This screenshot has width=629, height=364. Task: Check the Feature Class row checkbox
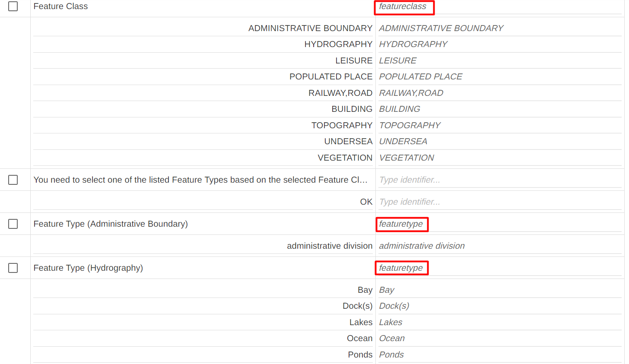[13, 6]
